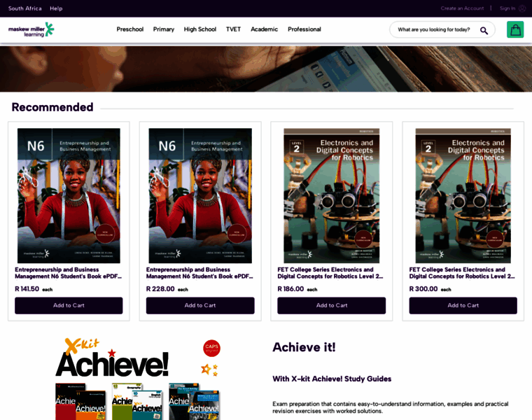Click the hero banner image
532x420 pixels.
266,69
